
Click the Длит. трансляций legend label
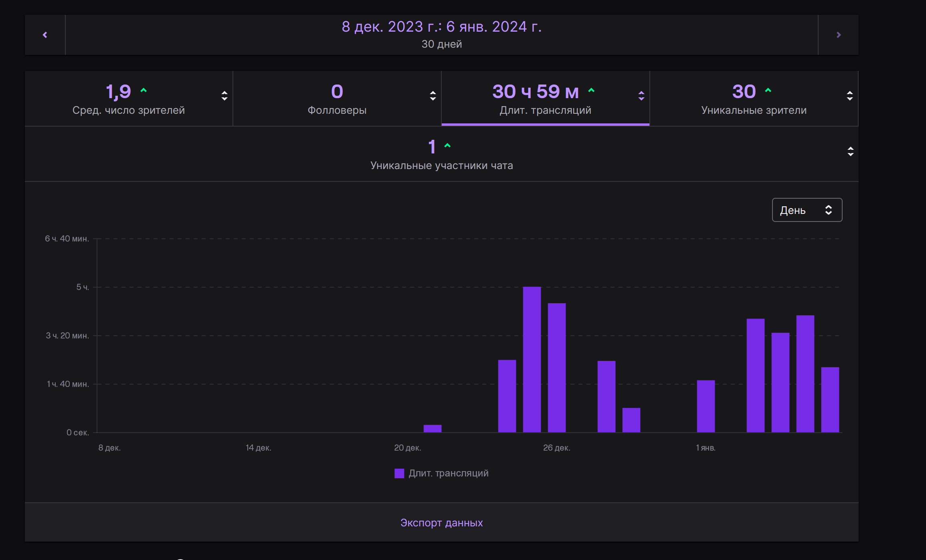point(448,473)
